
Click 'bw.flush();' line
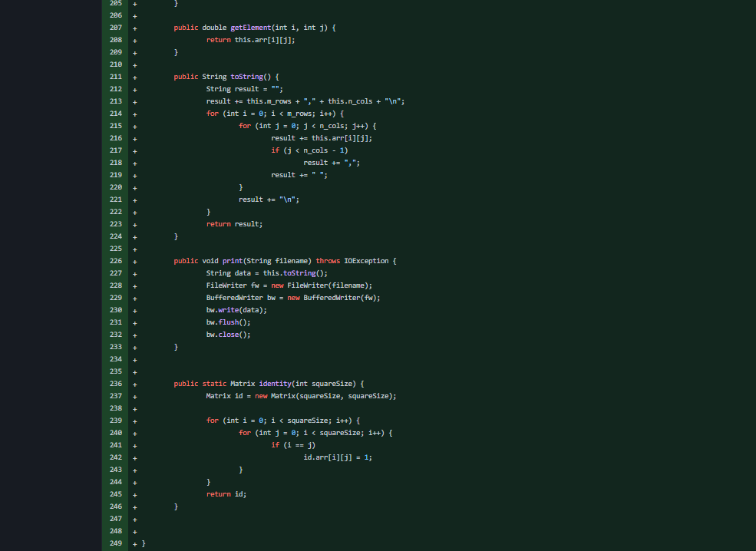pos(229,322)
